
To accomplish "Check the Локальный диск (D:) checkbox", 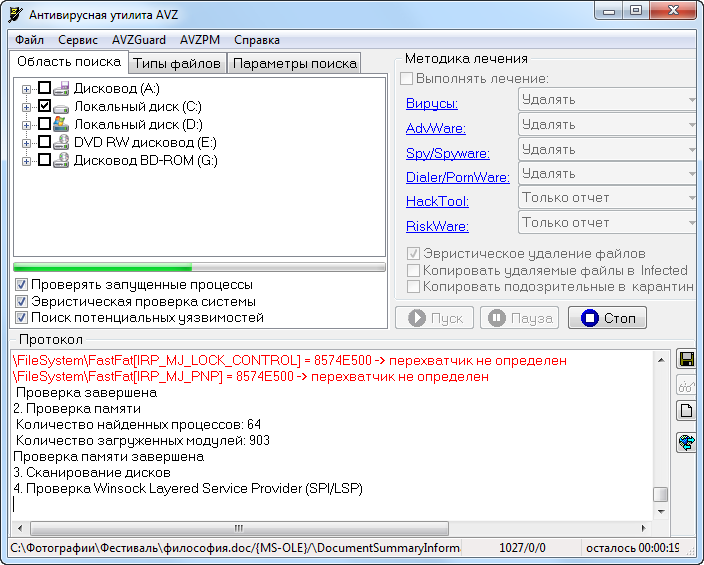I will pyautogui.click(x=44, y=124).
